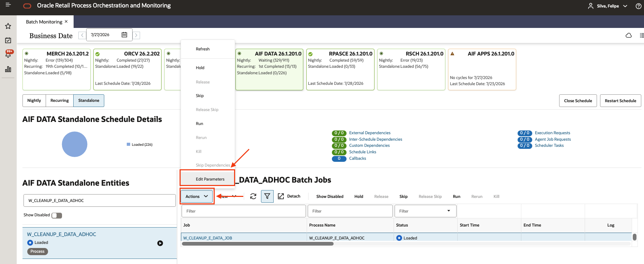Open the Custom Dependencies link
Image resolution: width=644 pixels, height=264 pixels.
[369, 145]
